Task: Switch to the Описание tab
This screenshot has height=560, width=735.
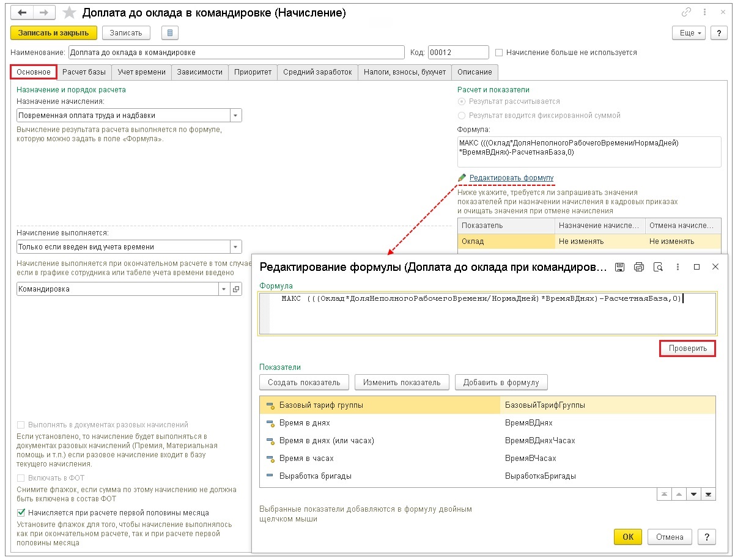Action: click(475, 72)
